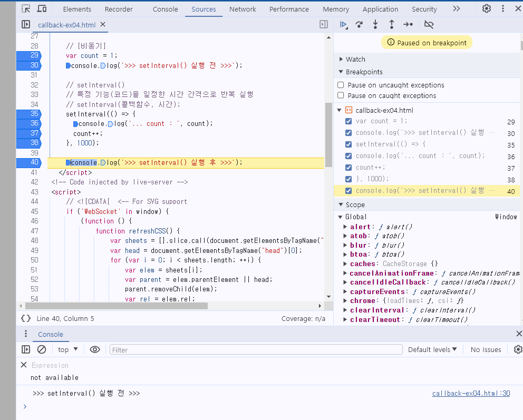Image resolution: width=523 pixels, height=420 pixels.
Task: Uncheck the 'var count = 1;' breakpoint
Action: tap(348, 121)
